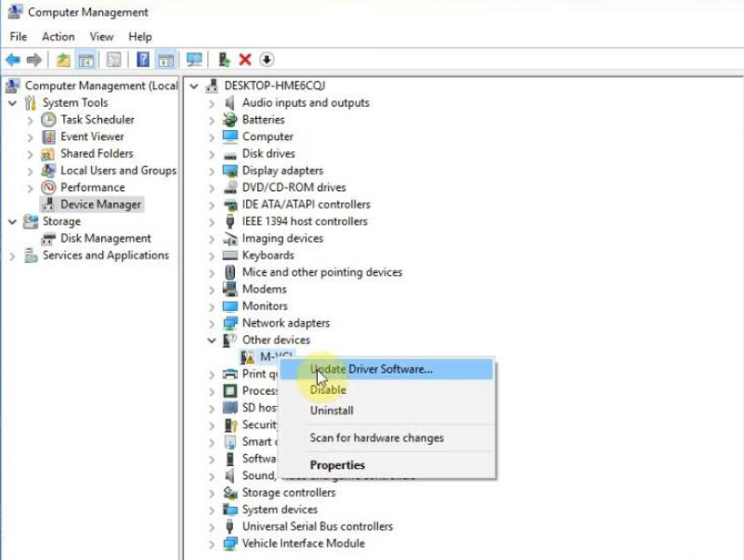Collapse the Other devices category
Screen dimensions: 744x560
pos(212,340)
